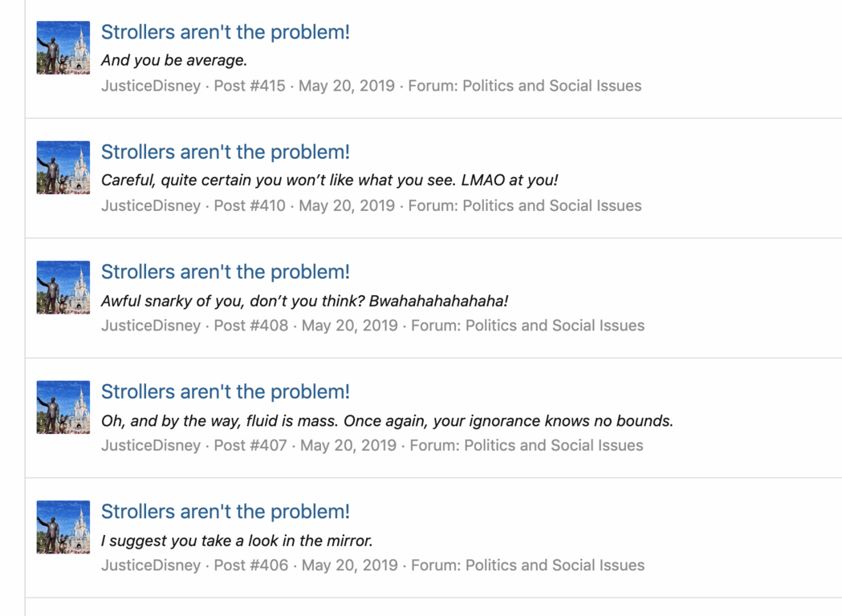Open thread title above 'Careful, quite certain' snippet
This screenshot has width=842, height=616.
click(x=226, y=152)
